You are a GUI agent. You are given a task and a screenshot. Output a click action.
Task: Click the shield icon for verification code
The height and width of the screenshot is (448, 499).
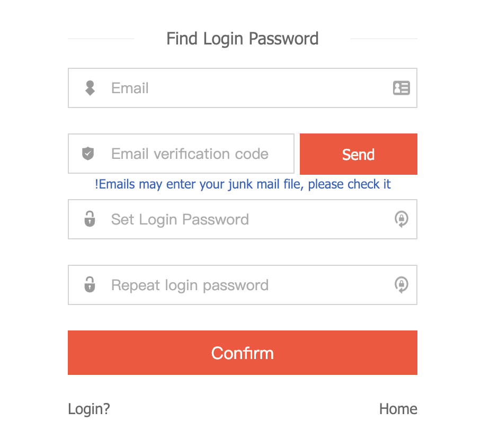click(x=88, y=154)
